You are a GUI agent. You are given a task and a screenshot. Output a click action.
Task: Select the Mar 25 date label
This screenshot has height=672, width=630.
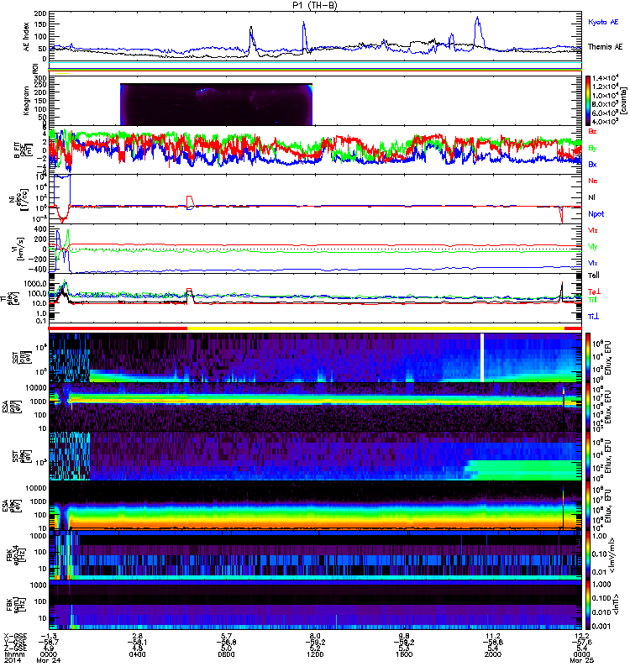tap(581, 660)
